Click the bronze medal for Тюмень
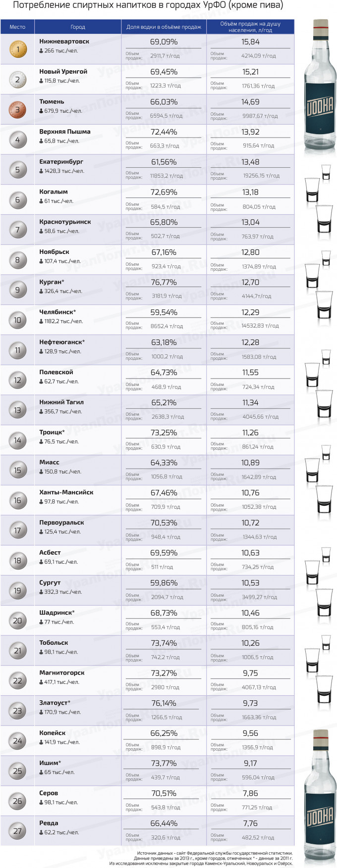The width and height of the screenshot is (337, 868). 17,109
